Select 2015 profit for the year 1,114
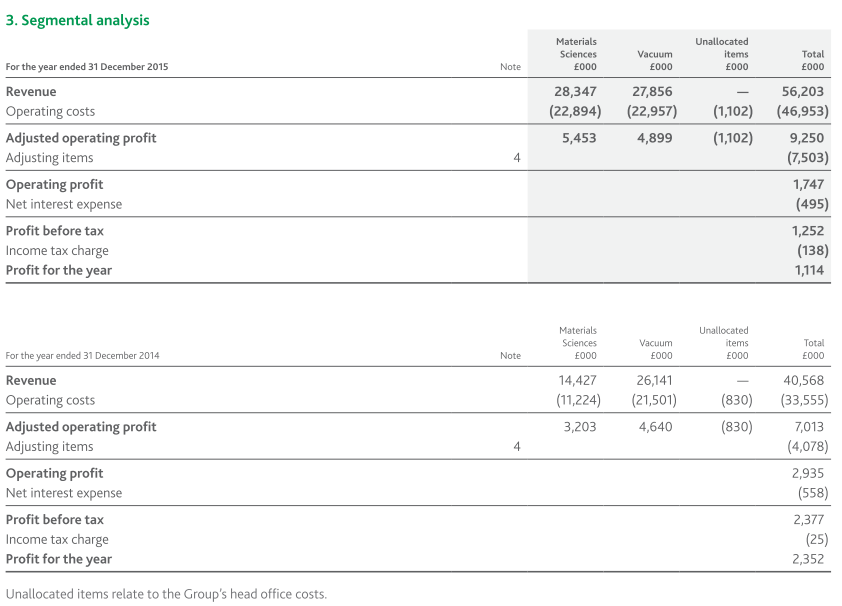 click(x=809, y=270)
